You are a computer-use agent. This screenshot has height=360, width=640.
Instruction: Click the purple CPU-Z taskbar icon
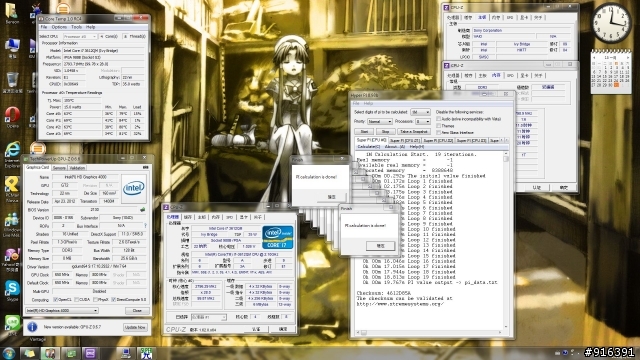coord(90,353)
